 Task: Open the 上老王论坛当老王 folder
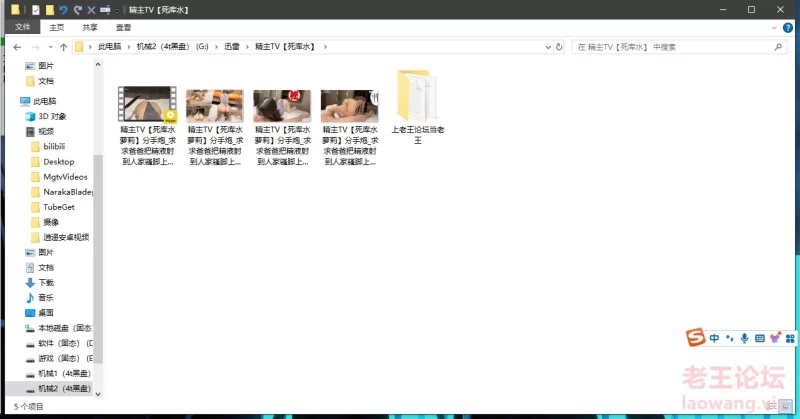(417, 108)
